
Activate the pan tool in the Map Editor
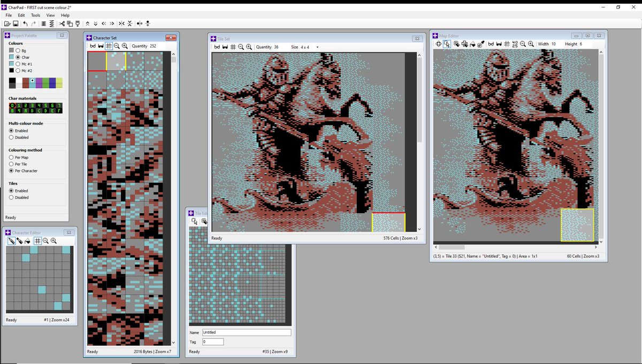439,44
